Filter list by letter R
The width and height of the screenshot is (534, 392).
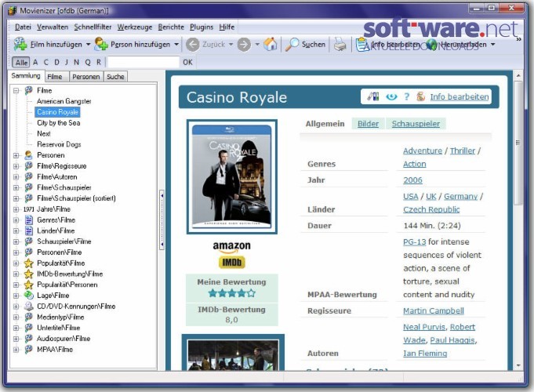[99, 62]
